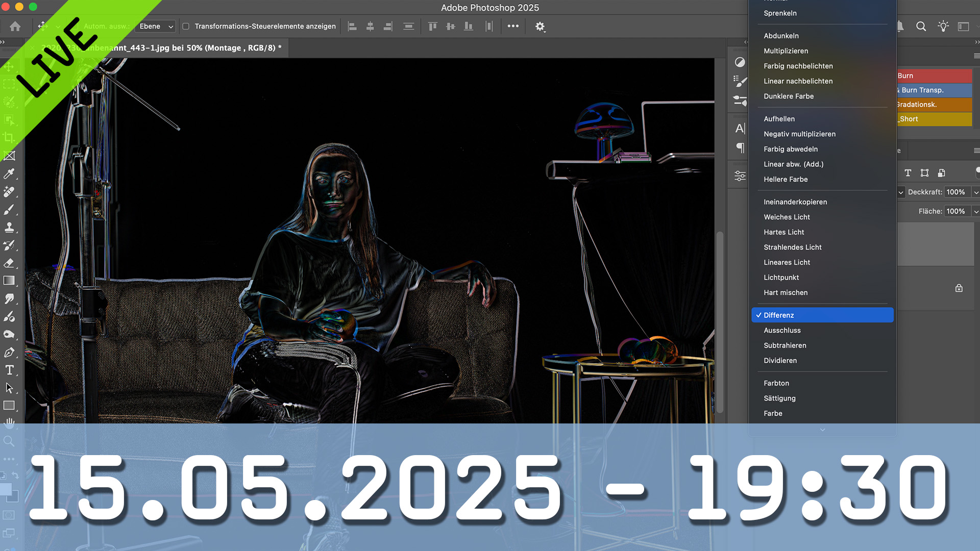
Task: Choose the workspace switcher icon
Action: point(963,27)
